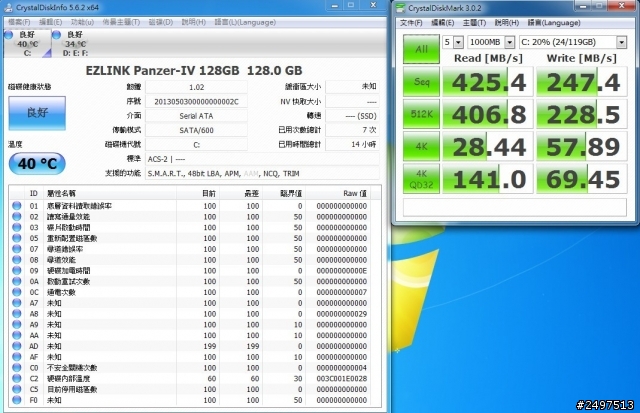Click the status dot for attribute F0
This screenshot has width=640, height=413.
(17, 400)
